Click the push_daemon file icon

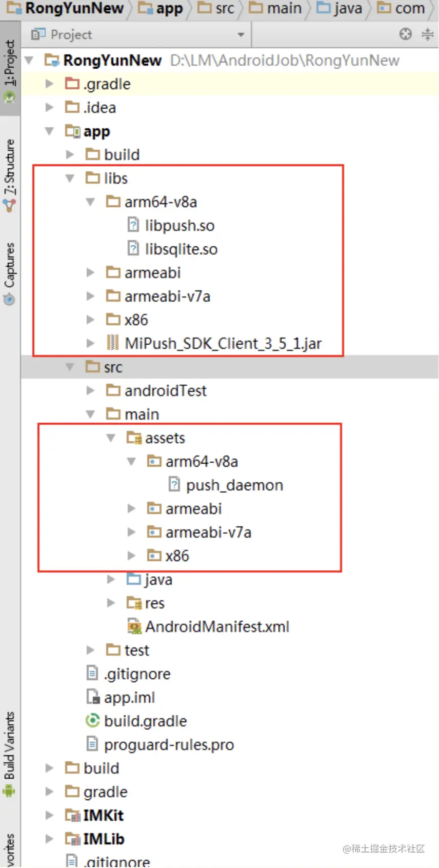(x=174, y=485)
